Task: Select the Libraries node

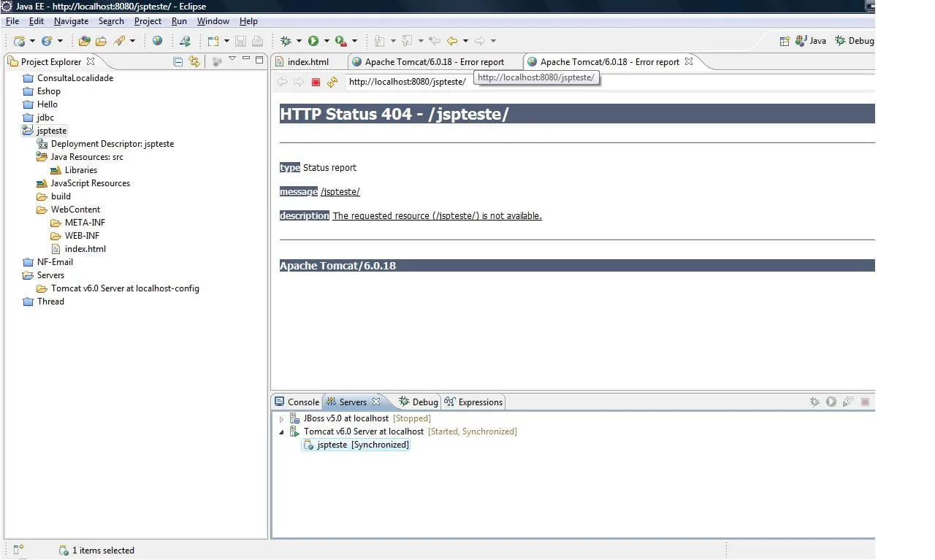Action: point(80,170)
